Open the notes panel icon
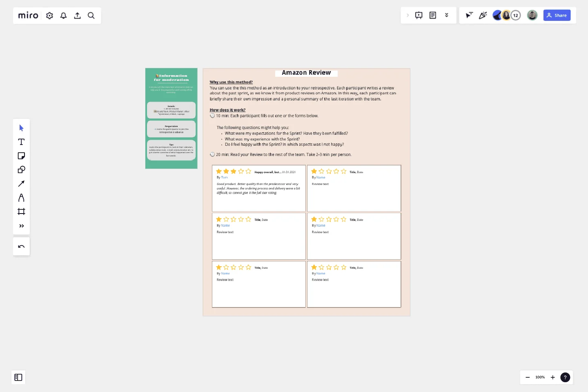Screen dimensions: 588x392 pyautogui.click(x=433, y=16)
